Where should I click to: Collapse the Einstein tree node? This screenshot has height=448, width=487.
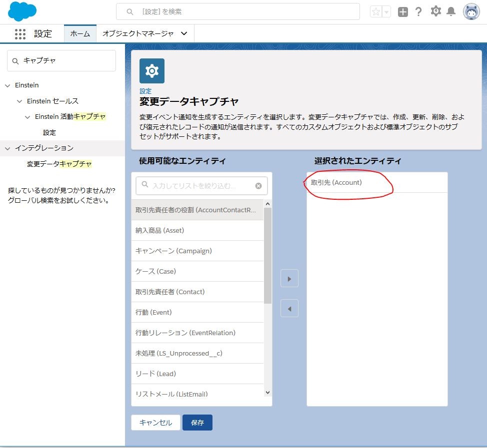6,85
